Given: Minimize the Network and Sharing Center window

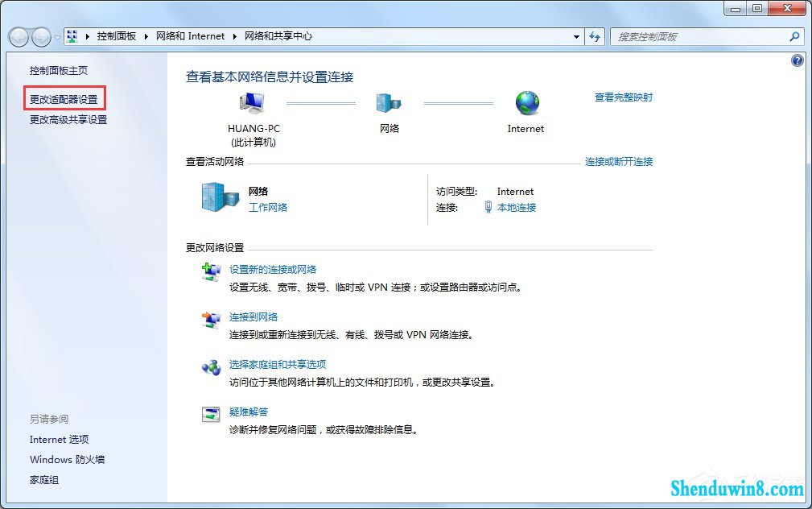Looking at the screenshot, I should click(736, 8).
